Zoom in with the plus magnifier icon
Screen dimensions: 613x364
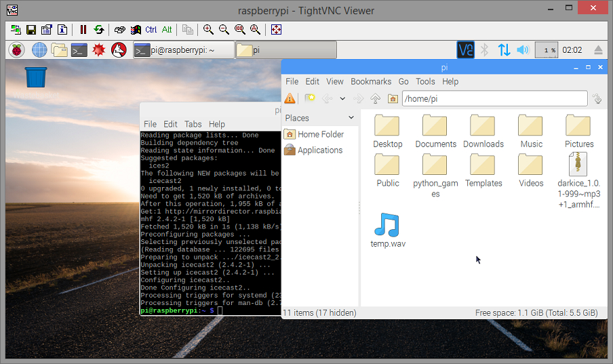208,30
